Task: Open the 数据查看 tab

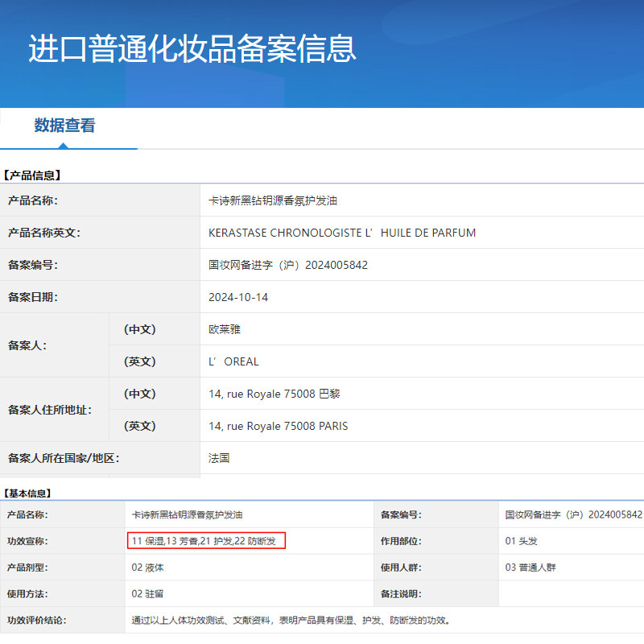Action: (x=64, y=126)
